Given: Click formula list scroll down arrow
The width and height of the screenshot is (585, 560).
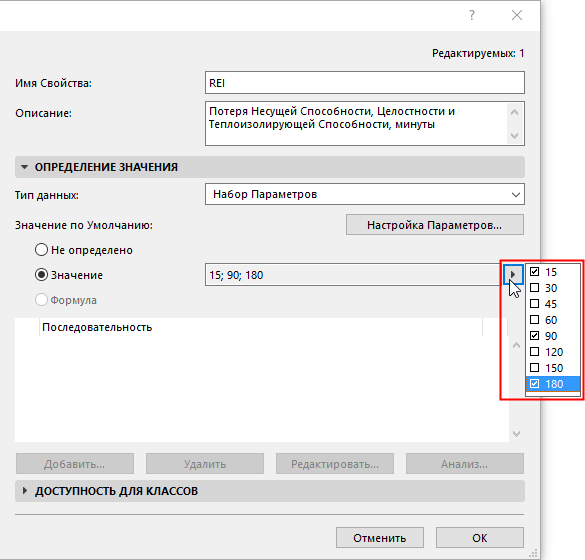Looking at the screenshot, I should 516,434.
